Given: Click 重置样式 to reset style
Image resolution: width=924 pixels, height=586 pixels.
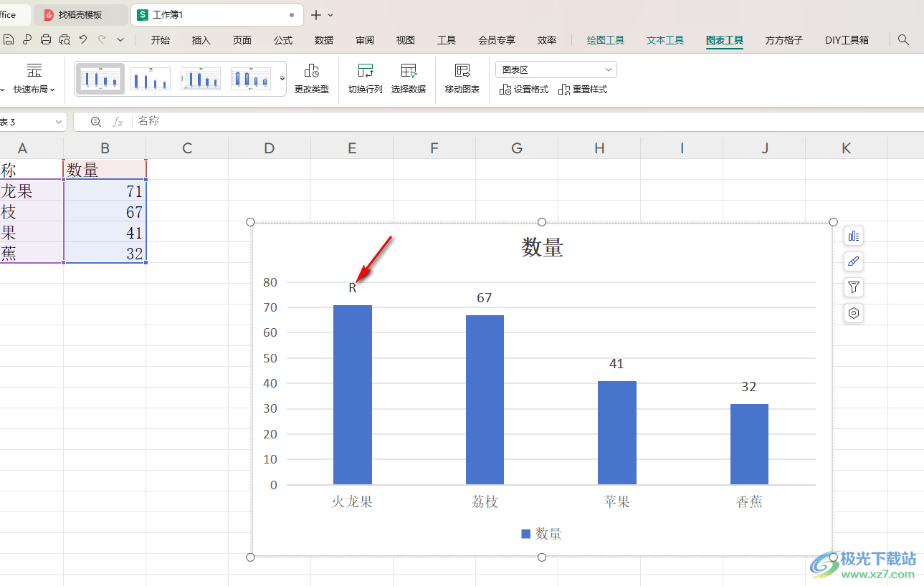Looking at the screenshot, I should tap(583, 90).
